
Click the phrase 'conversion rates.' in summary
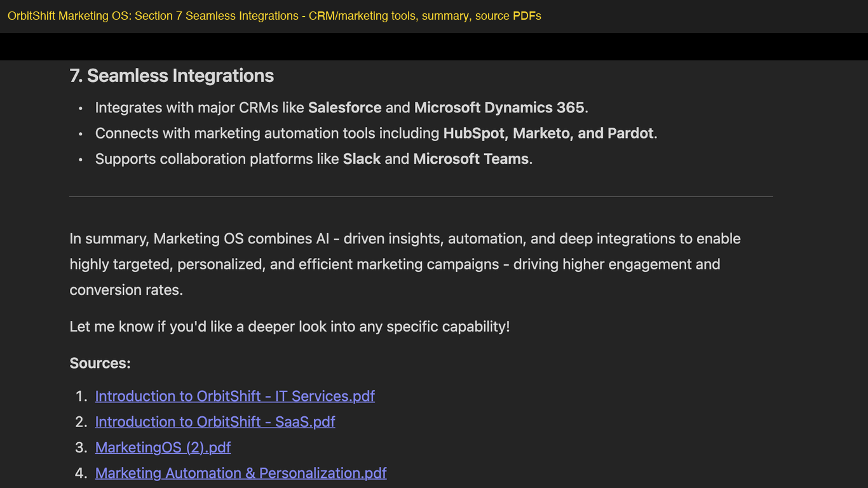point(126,290)
